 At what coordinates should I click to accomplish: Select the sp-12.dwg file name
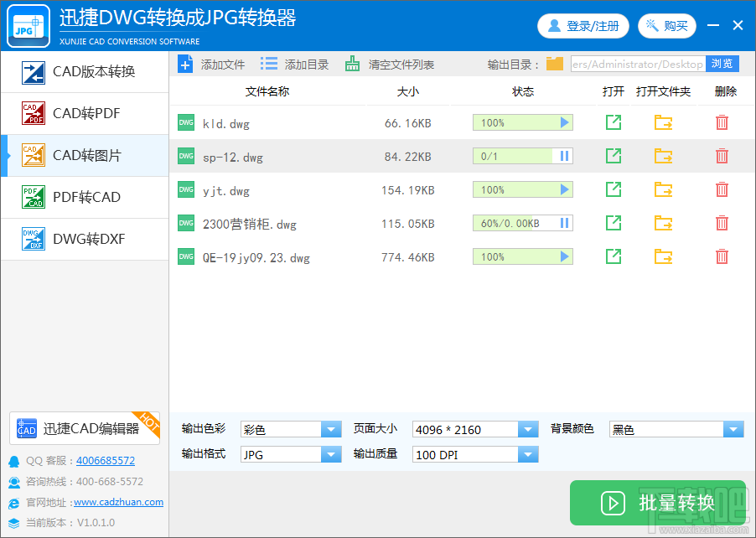[233, 158]
